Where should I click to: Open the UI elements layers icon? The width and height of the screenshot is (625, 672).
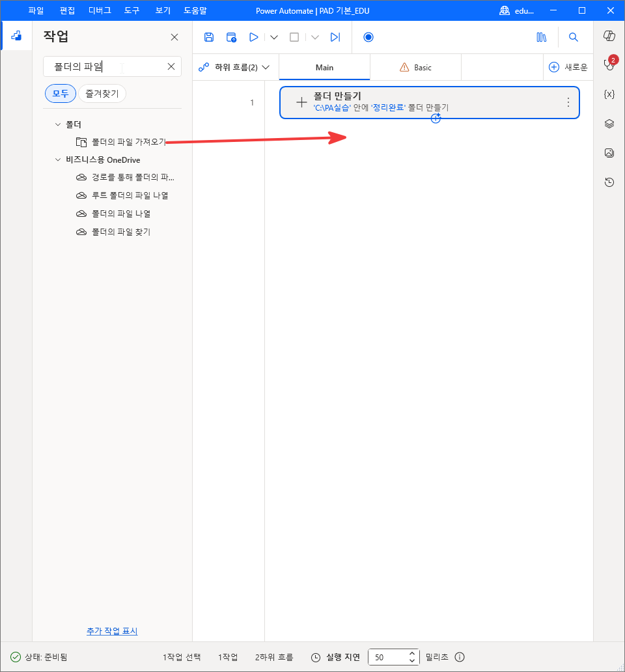click(x=609, y=124)
